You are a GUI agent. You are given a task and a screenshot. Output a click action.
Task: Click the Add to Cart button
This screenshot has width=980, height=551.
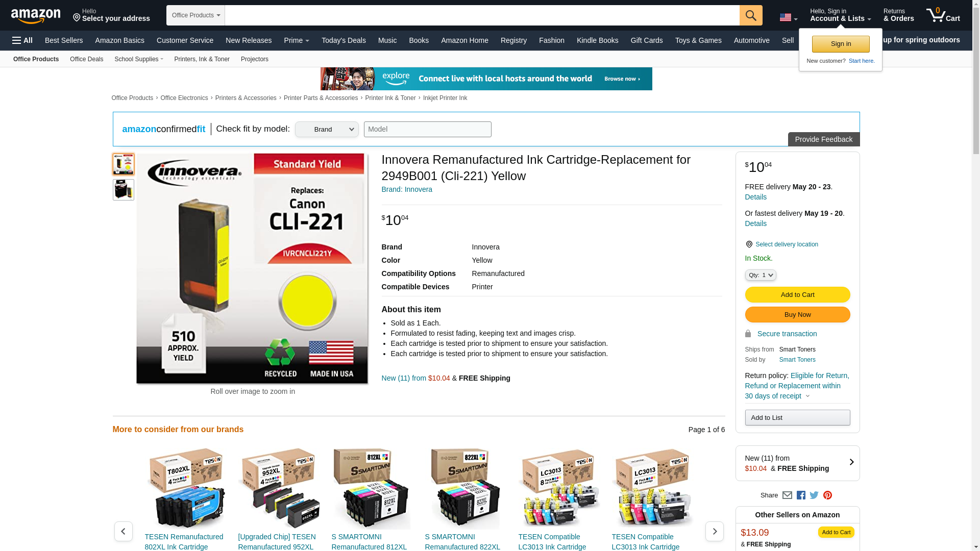(797, 295)
